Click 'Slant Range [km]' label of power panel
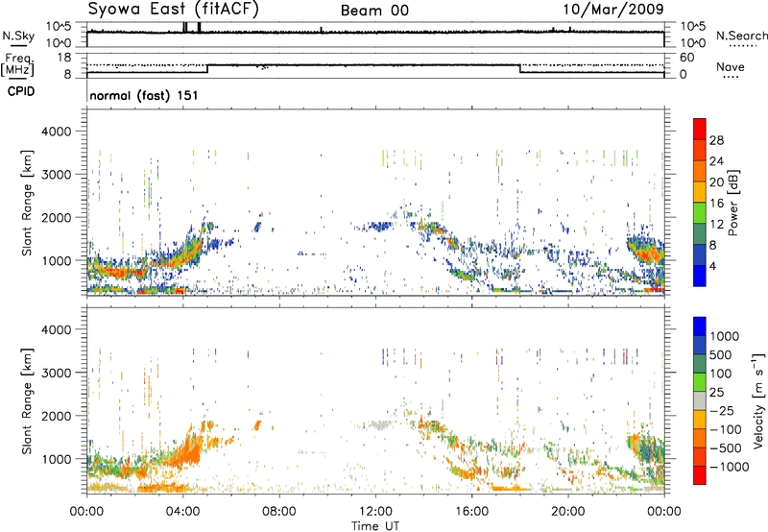This screenshot has height=532, width=768. pos(27,203)
